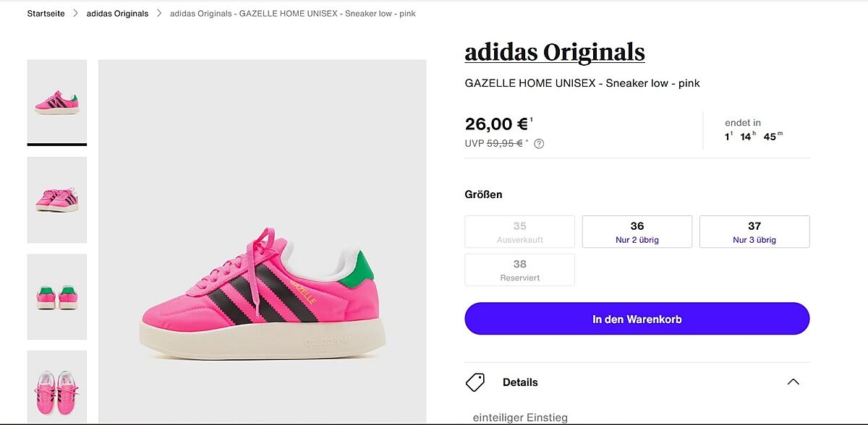This screenshot has height=425, width=868.
Task: Select size 36
Action: (x=637, y=231)
